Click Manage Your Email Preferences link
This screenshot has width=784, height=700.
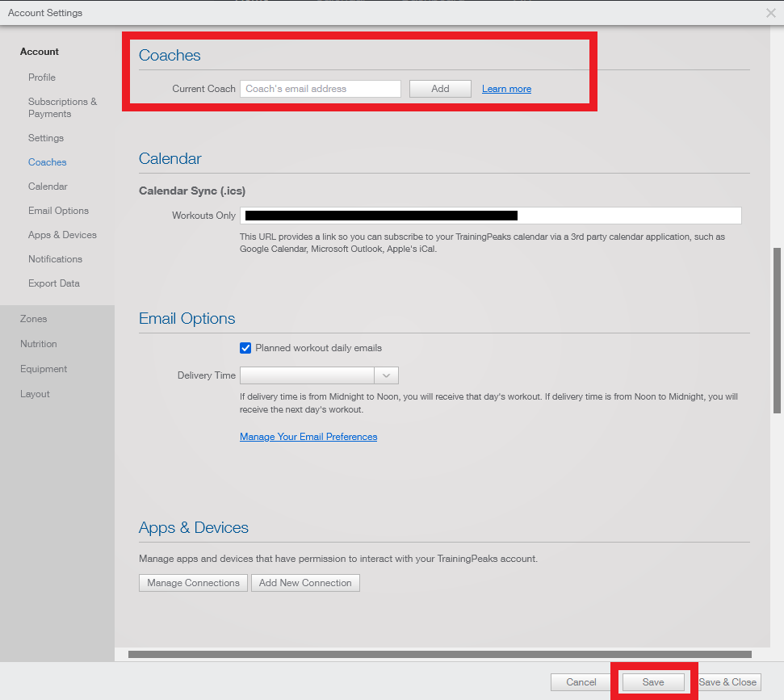tap(308, 437)
